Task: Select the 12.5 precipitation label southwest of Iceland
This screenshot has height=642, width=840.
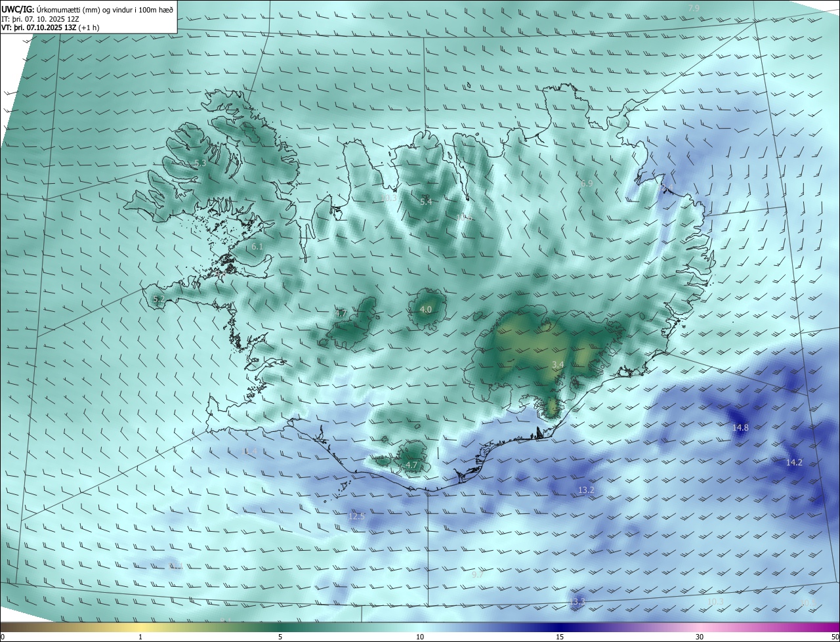Action: [356, 517]
